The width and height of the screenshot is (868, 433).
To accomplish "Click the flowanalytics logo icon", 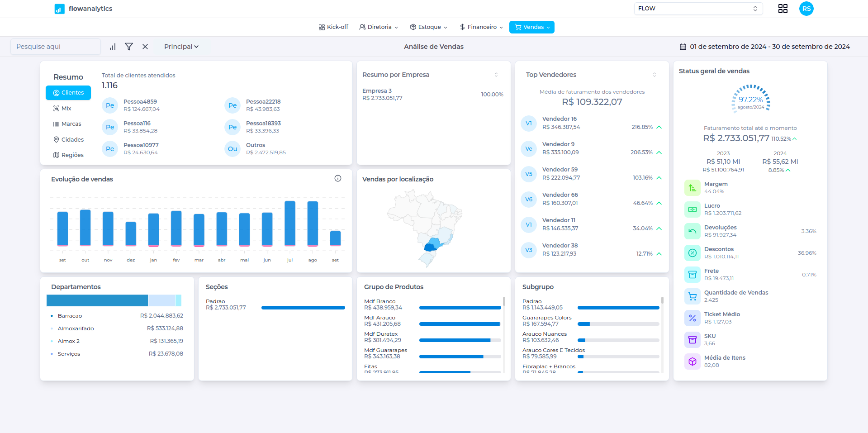I will (59, 9).
